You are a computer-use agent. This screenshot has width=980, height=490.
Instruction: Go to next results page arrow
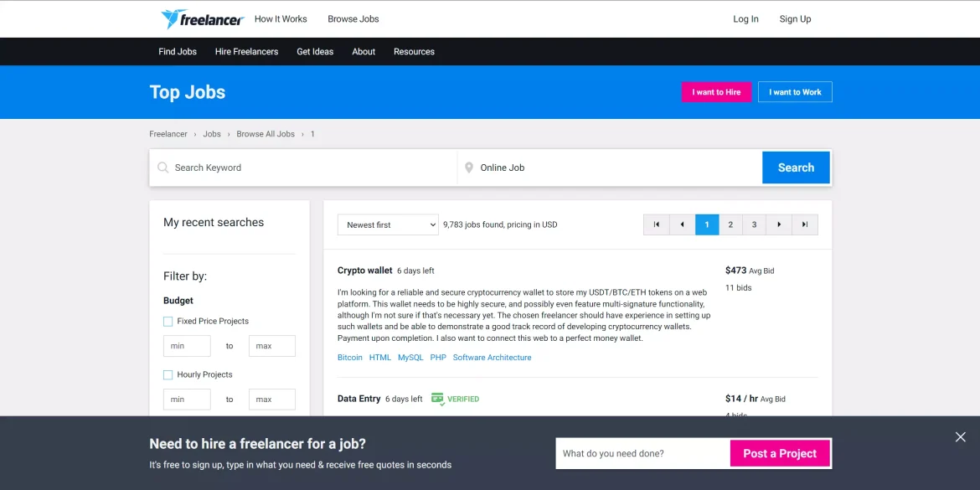pyautogui.click(x=779, y=224)
